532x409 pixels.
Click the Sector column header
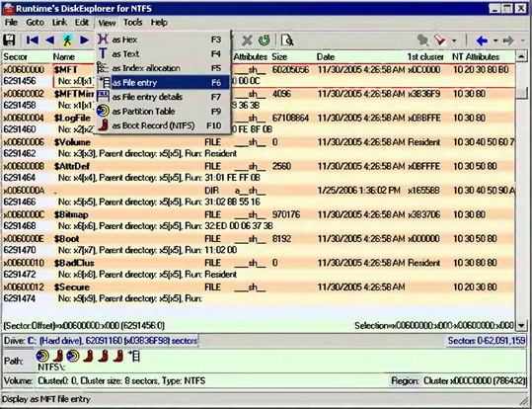pyautogui.click(x=15, y=56)
